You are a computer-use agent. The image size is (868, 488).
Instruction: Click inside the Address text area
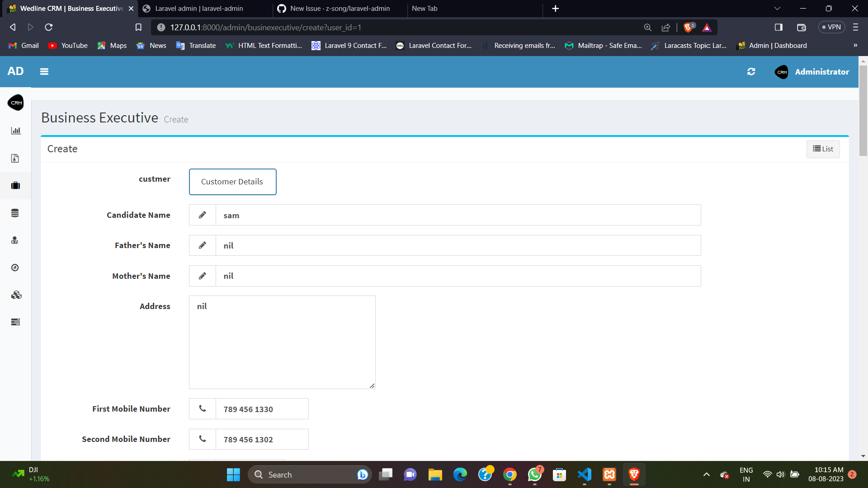[x=282, y=342]
